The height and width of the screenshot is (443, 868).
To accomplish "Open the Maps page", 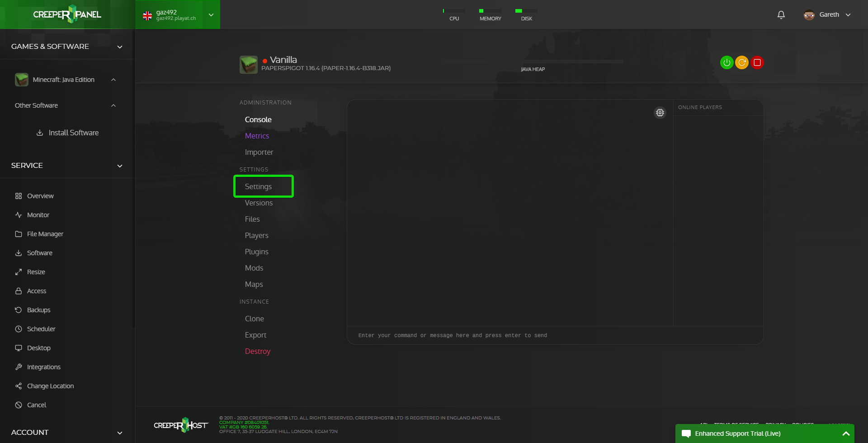I will click(254, 284).
